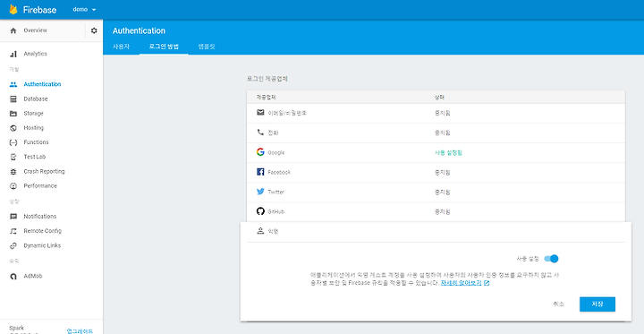Click the Firebase flame logo
Image resolution: width=644 pixels, height=334 pixels.
click(x=13, y=10)
